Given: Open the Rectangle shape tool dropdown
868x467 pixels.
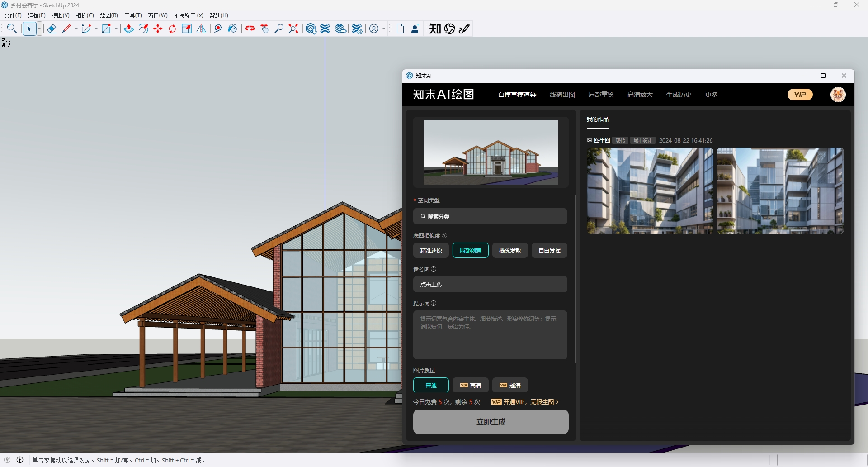Looking at the screenshot, I should click(116, 29).
